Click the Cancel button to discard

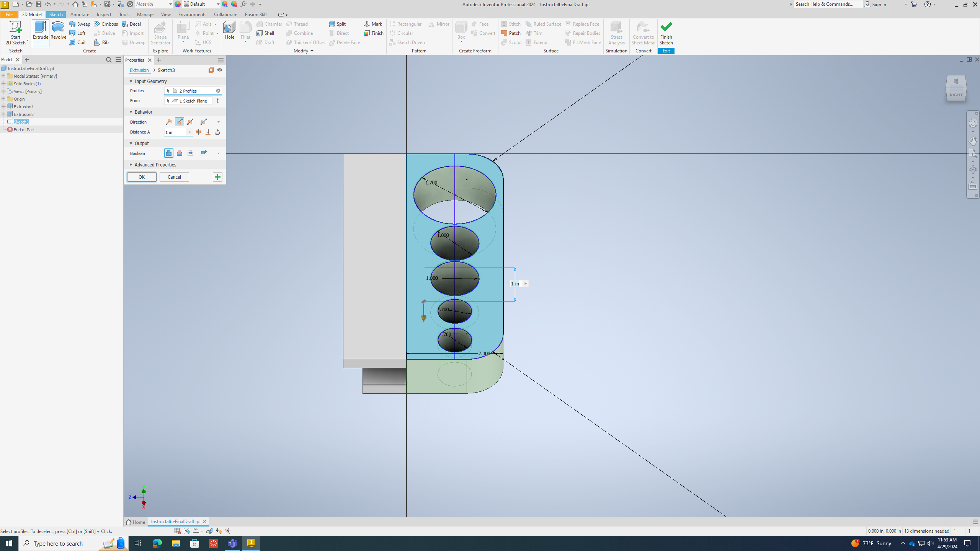click(174, 177)
